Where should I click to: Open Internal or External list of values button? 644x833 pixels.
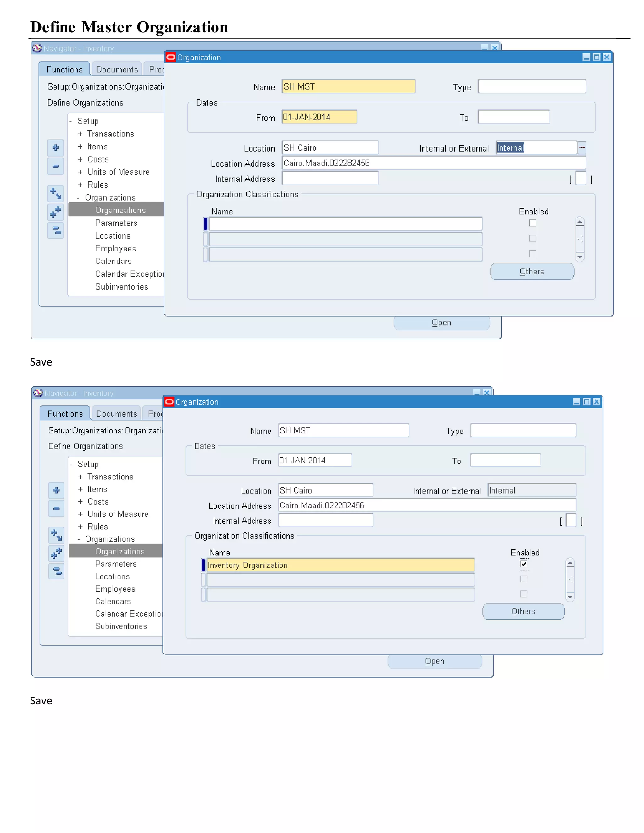[582, 148]
